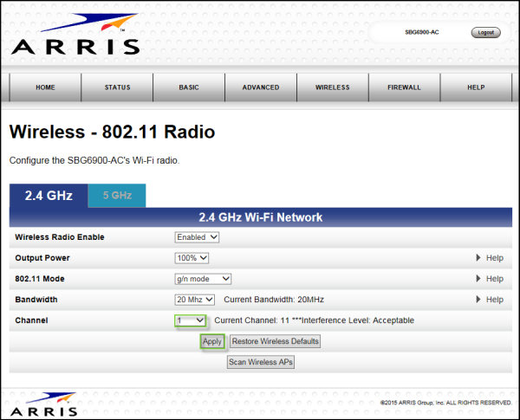Select the 2.4 GHz tab
This screenshot has width=520, height=420.
(x=49, y=196)
